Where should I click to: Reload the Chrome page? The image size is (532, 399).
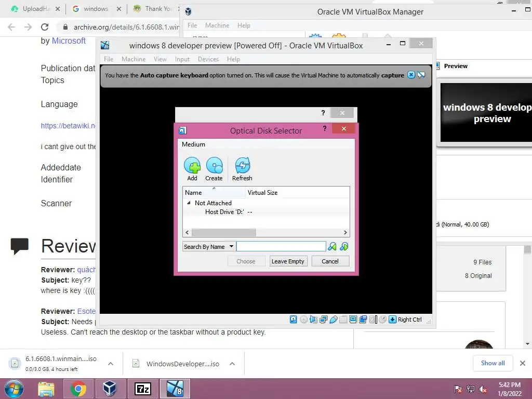point(45,27)
